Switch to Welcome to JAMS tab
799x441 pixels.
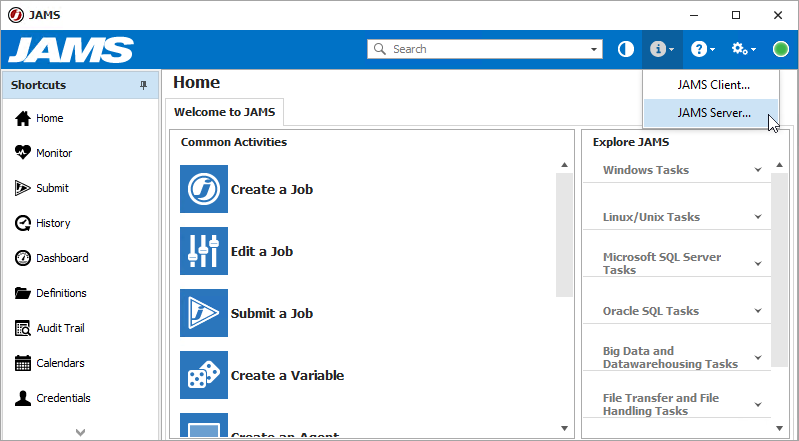coord(224,112)
